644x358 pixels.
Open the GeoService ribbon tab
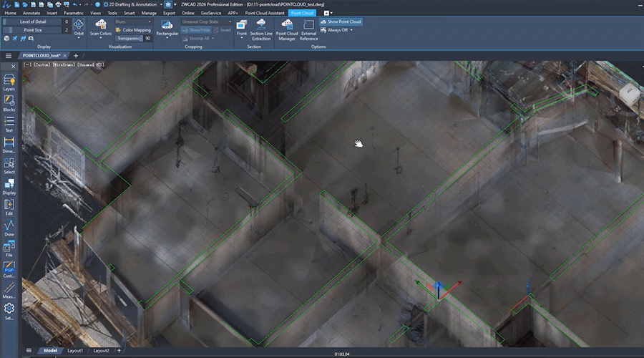point(211,13)
